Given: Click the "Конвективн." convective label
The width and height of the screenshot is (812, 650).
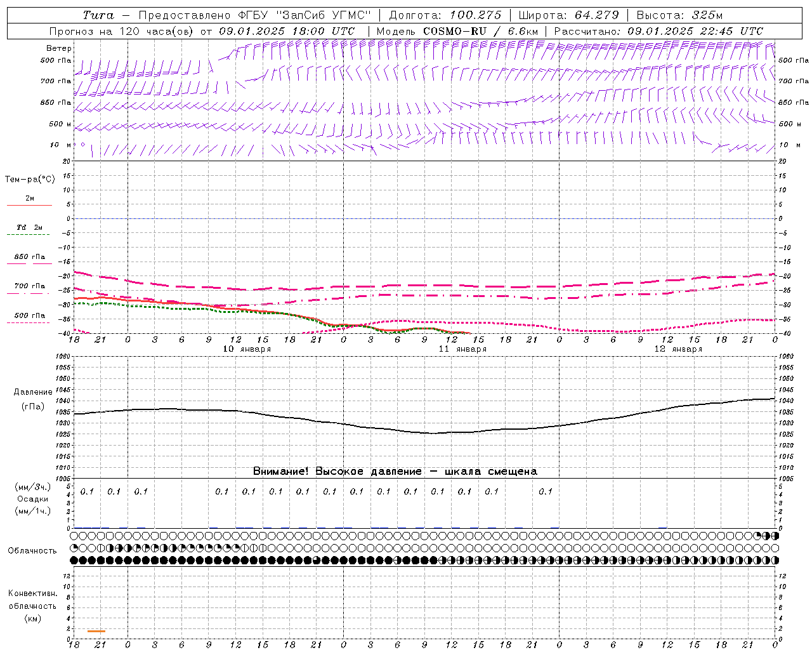Looking at the screenshot, I should pyautogui.click(x=32, y=594).
